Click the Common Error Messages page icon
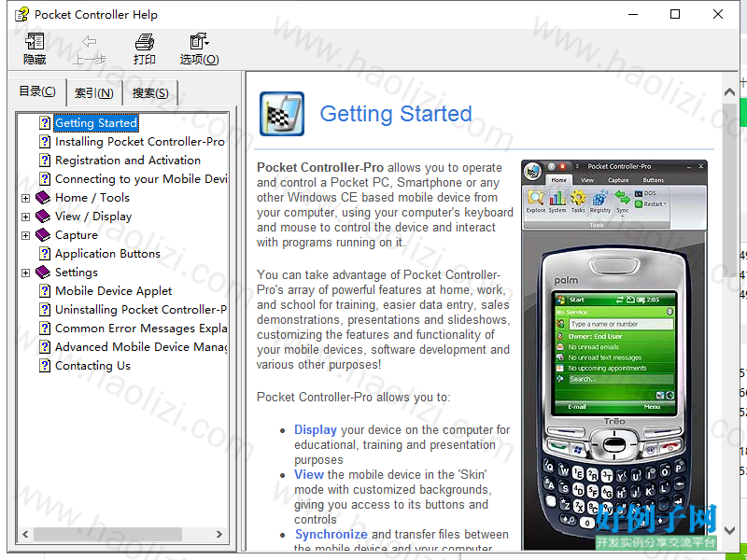Image resolution: width=747 pixels, height=560 pixels. (x=44, y=329)
